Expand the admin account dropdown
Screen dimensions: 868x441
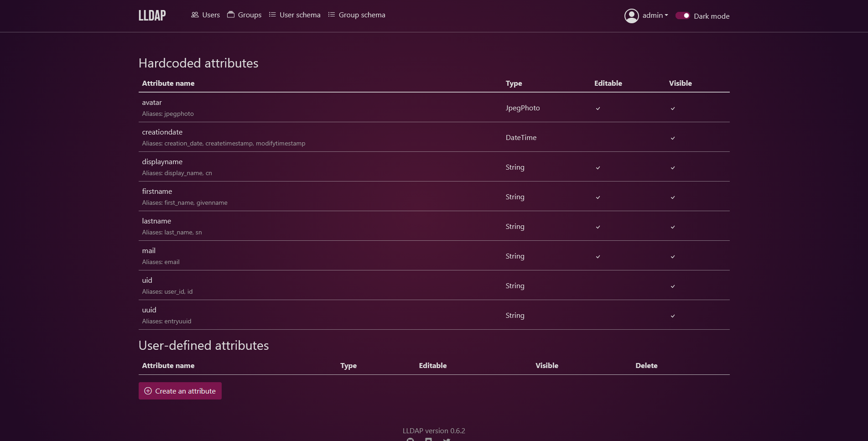[x=655, y=16]
